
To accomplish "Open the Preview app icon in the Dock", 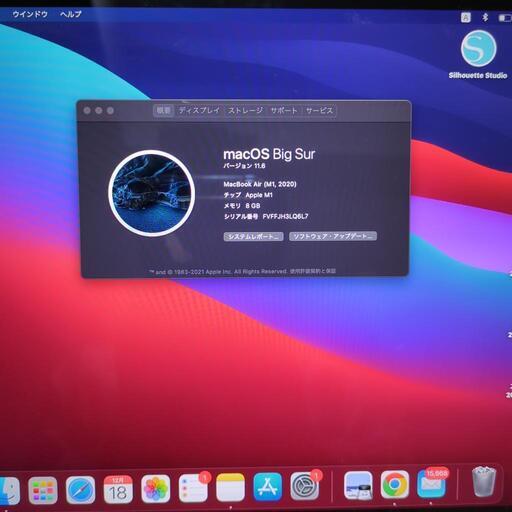I will tap(358, 485).
